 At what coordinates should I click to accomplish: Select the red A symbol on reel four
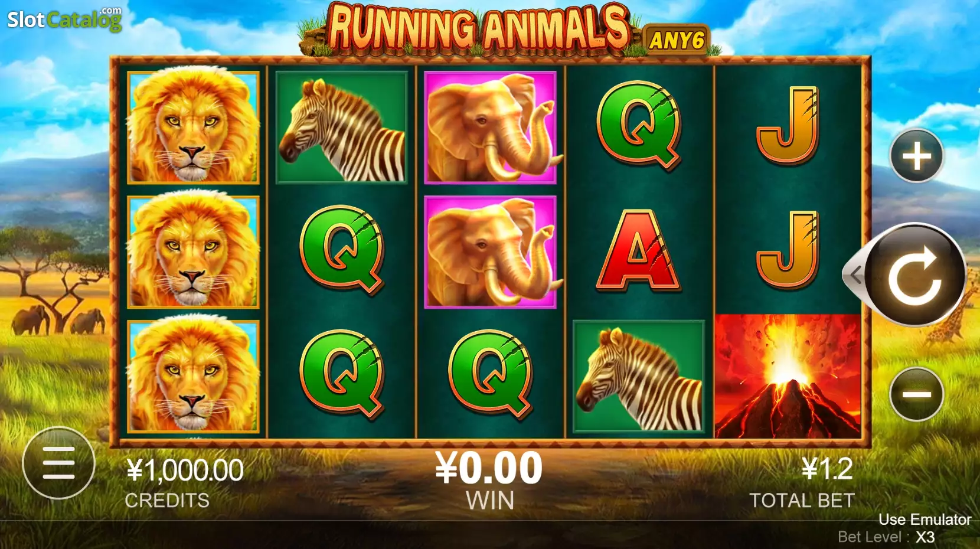[639, 250]
